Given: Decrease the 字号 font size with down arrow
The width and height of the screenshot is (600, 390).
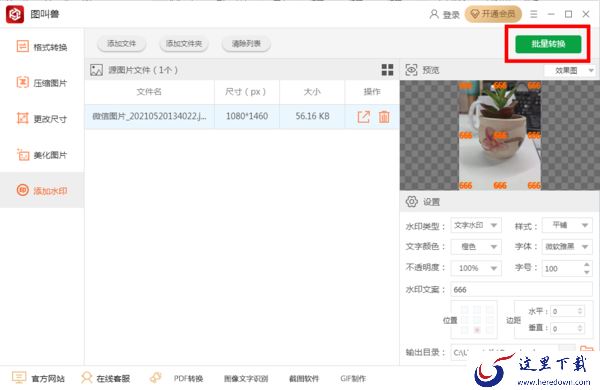Looking at the screenshot, I should [587, 272].
